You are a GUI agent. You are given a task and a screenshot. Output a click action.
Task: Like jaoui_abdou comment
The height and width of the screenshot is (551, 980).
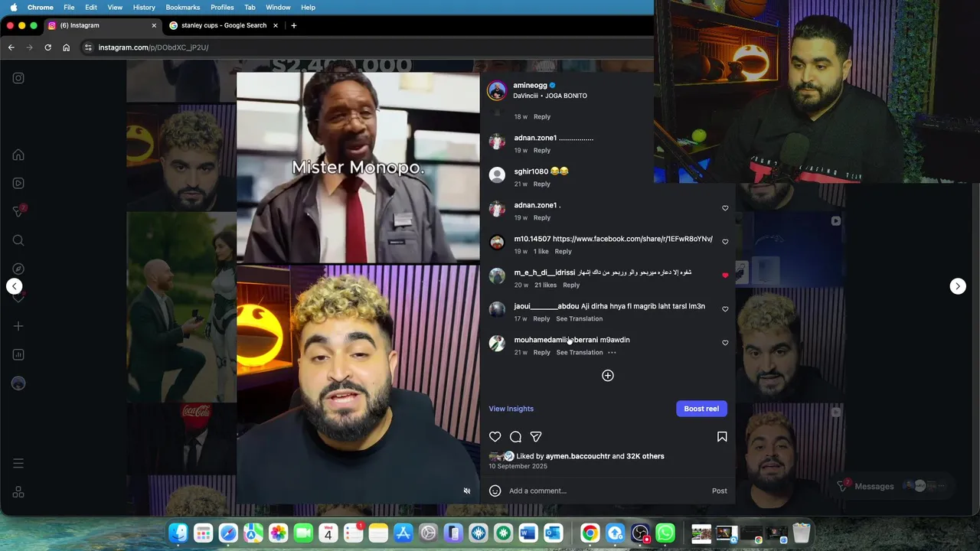pyautogui.click(x=725, y=309)
